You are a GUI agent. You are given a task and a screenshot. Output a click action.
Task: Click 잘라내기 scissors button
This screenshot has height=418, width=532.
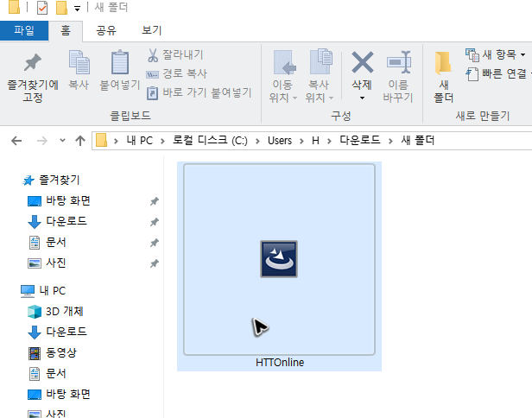click(175, 55)
